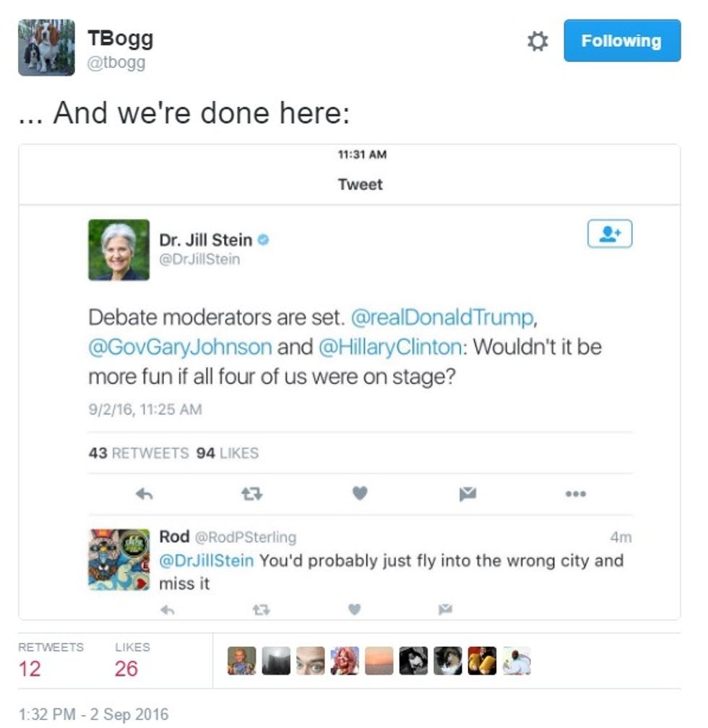Image resolution: width=708 pixels, height=728 pixels.
Task: Click the 1:32 PM - 2 Sep 2016 timestamp
Action: click(93, 714)
